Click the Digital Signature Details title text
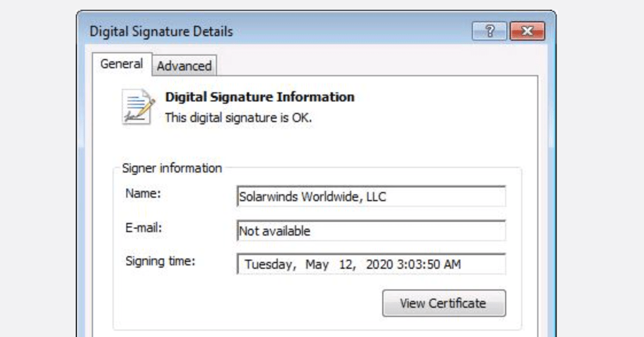Image resolution: width=644 pixels, height=337 pixels. click(x=161, y=32)
